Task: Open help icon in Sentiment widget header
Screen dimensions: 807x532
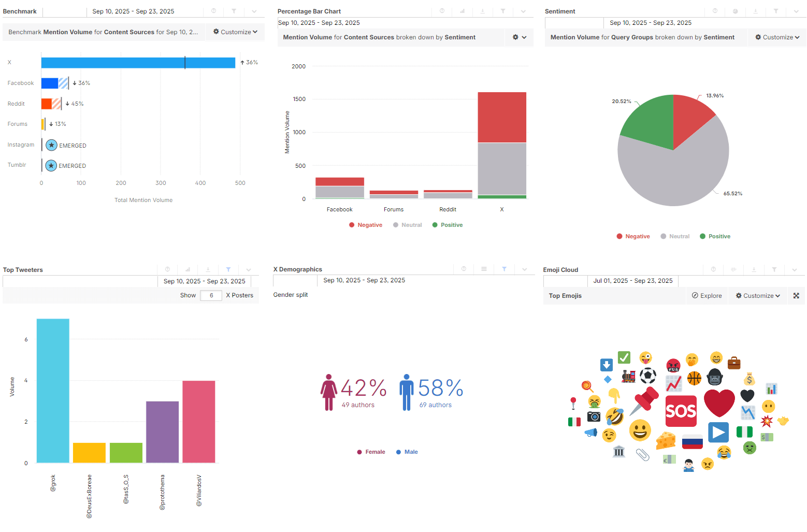Action: click(x=715, y=11)
